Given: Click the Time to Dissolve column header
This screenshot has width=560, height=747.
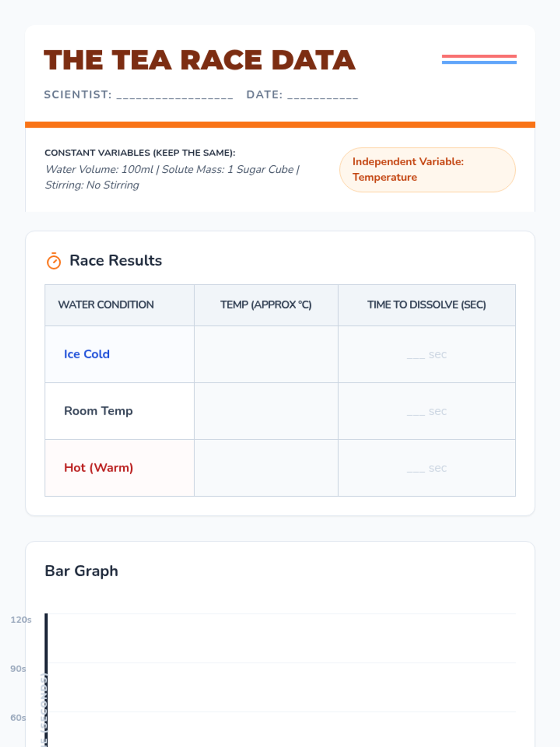Looking at the screenshot, I should click(x=427, y=305).
